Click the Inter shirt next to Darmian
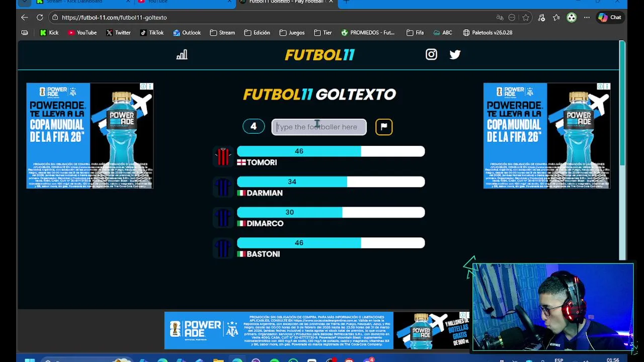This screenshot has height=362, width=644. [223, 188]
